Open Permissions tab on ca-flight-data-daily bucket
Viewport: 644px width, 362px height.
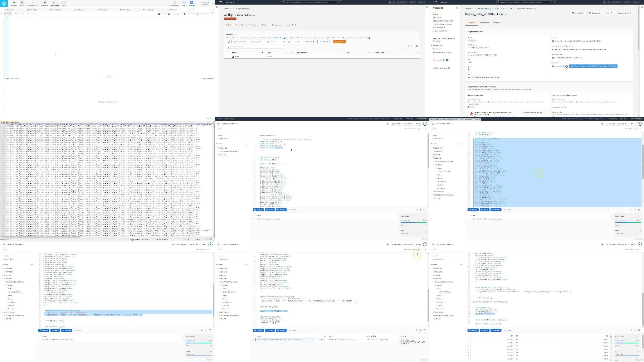pos(253,25)
